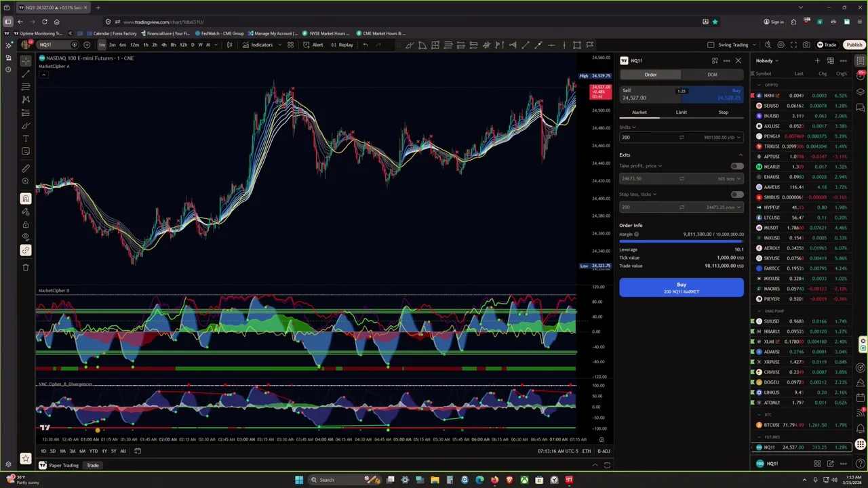
Task: Collapse the FUTURES watchlist section
Action: pos(759,437)
